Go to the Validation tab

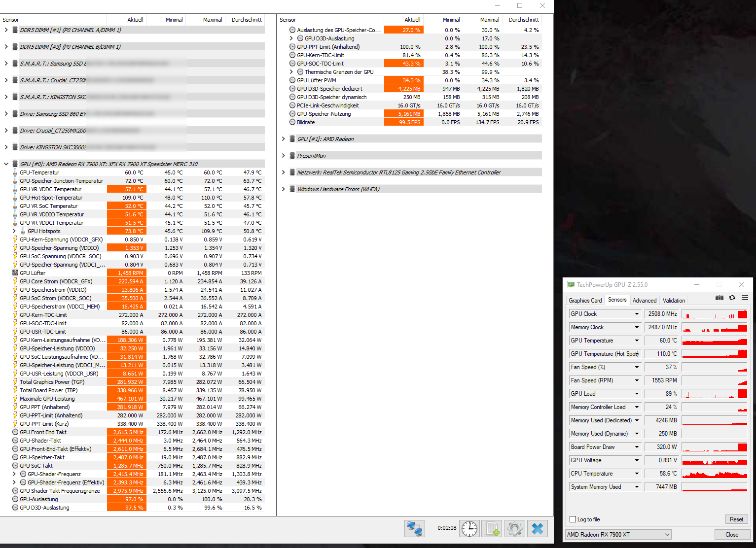coord(674,301)
